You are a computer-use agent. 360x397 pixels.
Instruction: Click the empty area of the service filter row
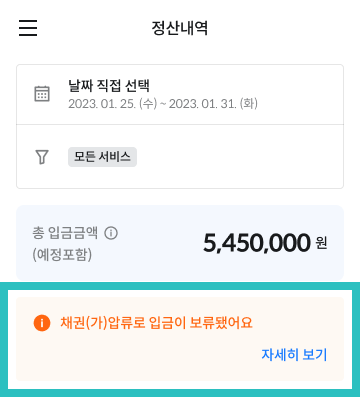(x=238, y=157)
